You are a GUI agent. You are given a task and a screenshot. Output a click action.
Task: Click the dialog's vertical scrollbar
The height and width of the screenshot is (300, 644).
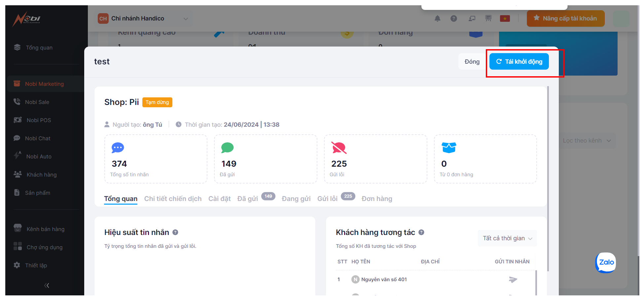(x=548, y=178)
